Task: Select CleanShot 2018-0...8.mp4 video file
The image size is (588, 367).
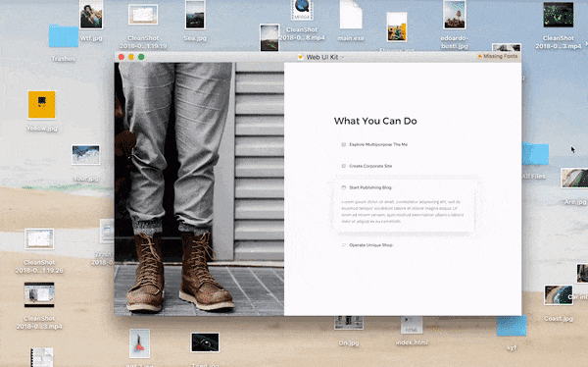Action: [302, 21]
